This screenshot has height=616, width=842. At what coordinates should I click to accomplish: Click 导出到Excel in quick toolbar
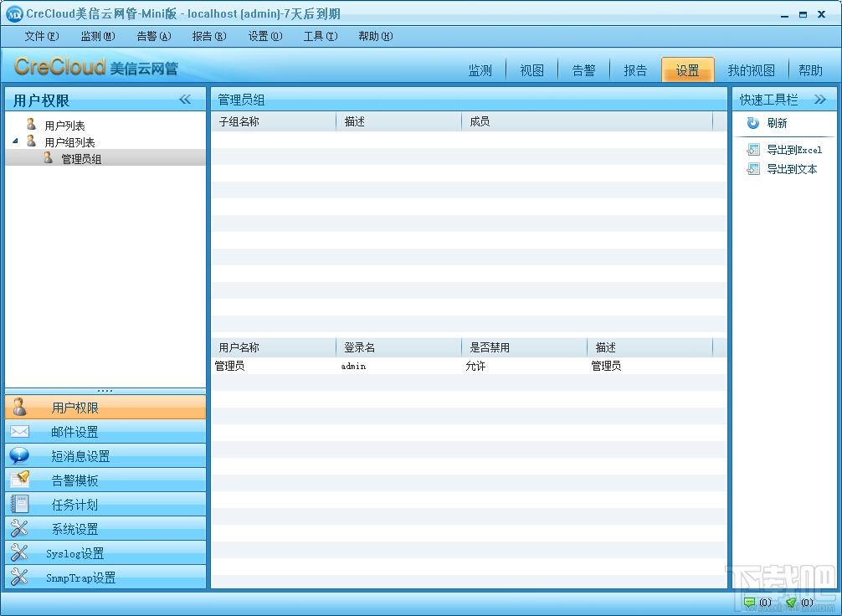(794, 150)
